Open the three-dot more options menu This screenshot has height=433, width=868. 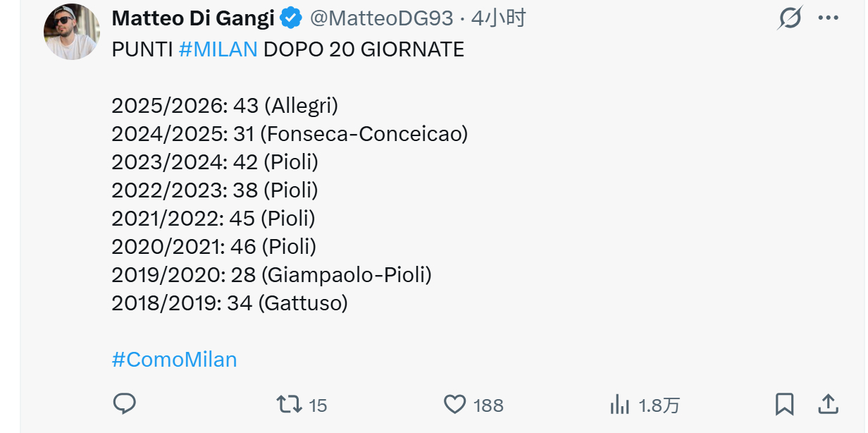point(829,18)
